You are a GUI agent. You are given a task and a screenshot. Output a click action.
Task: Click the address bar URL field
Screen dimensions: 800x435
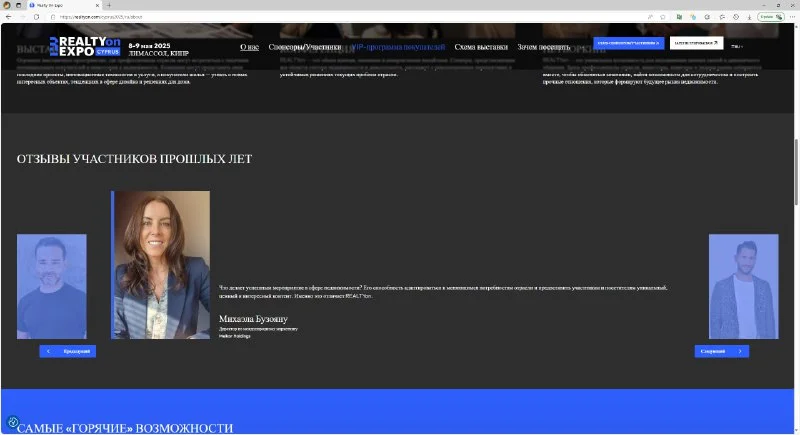pyautogui.click(x=300, y=17)
